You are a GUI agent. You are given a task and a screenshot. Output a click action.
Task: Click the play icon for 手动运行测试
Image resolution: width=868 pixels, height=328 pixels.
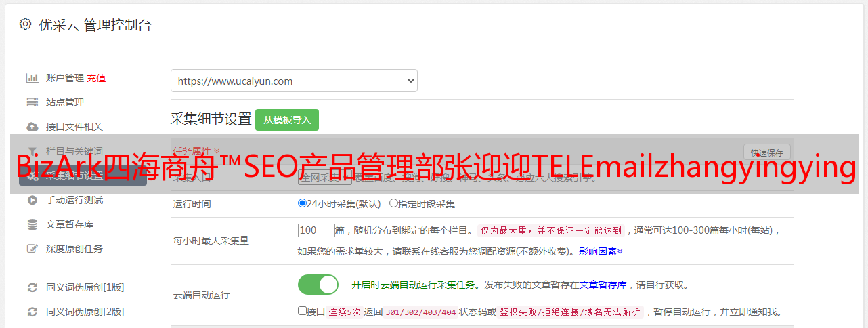click(x=32, y=200)
